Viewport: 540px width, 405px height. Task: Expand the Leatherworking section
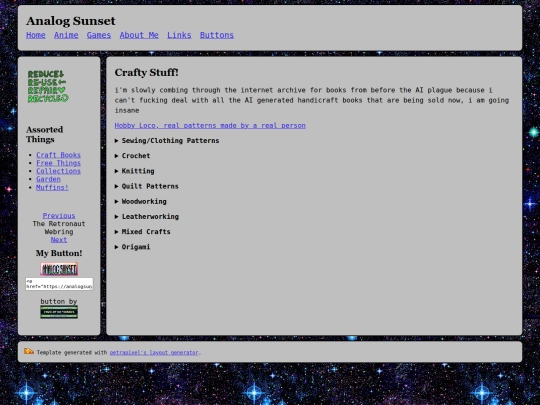[x=147, y=216]
